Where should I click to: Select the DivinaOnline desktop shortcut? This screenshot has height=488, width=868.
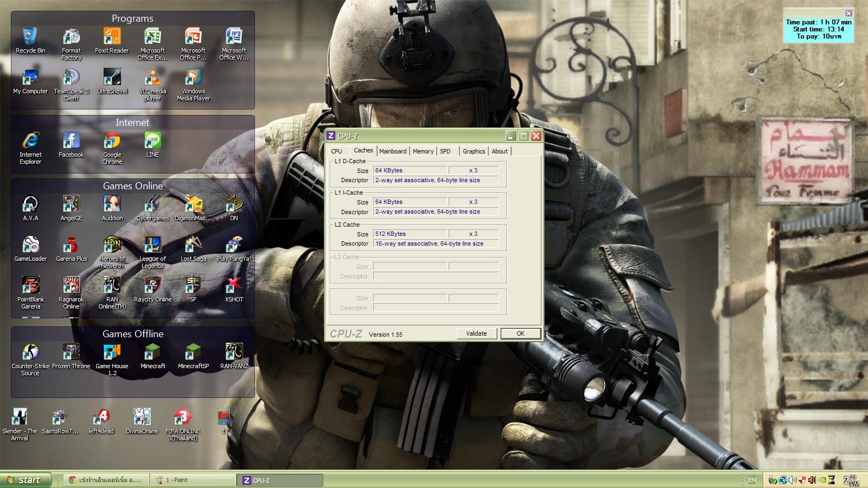[x=142, y=421]
